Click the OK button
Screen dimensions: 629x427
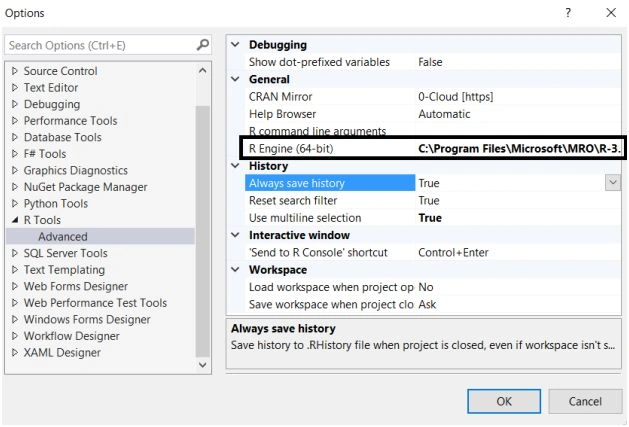tap(504, 401)
